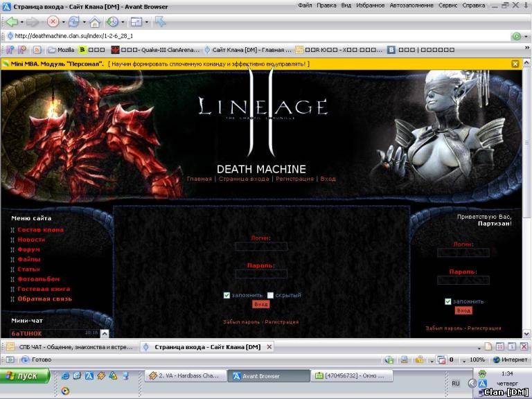
Task: Refresh the current page
Action: pos(73,22)
